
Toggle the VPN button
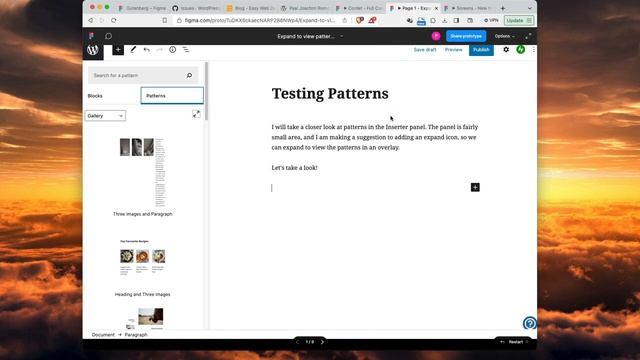491,20
